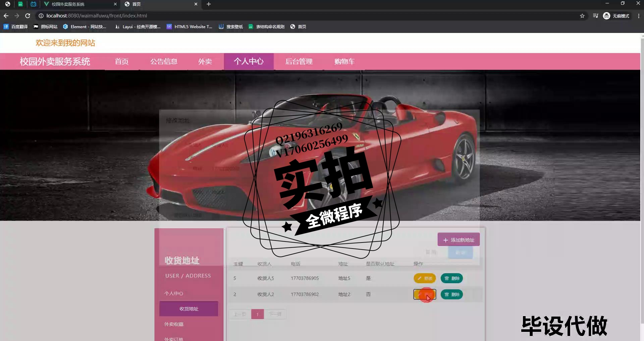Open the incognito 无痕模式 profile indicator
The width and height of the screenshot is (644, 341).
(x=616, y=16)
